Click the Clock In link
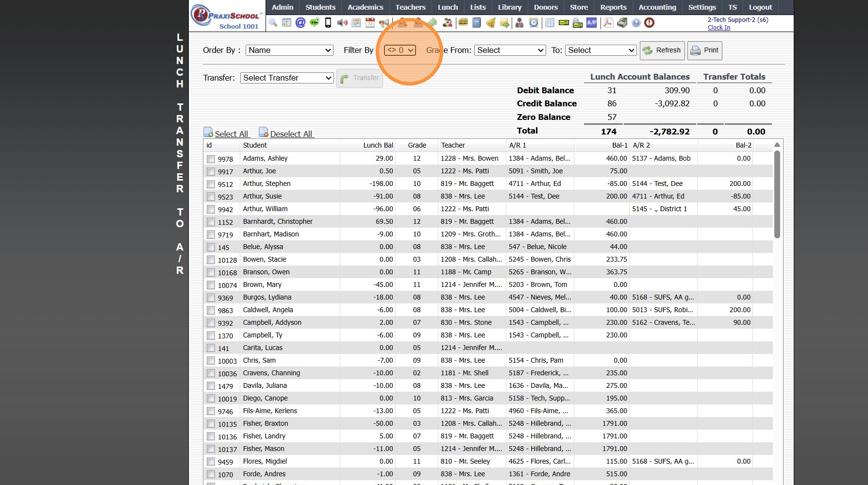 (x=718, y=28)
